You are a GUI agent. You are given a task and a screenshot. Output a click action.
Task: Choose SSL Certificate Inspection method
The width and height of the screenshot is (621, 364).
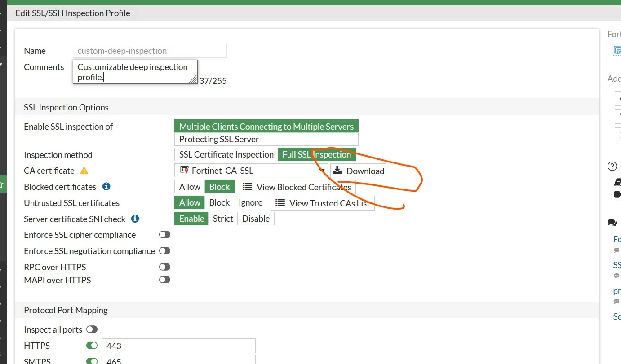(x=226, y=154)
